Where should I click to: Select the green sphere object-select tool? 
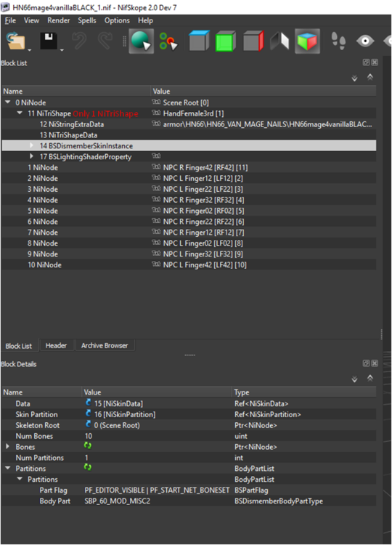pyautogui.click(x=141, y=41)
